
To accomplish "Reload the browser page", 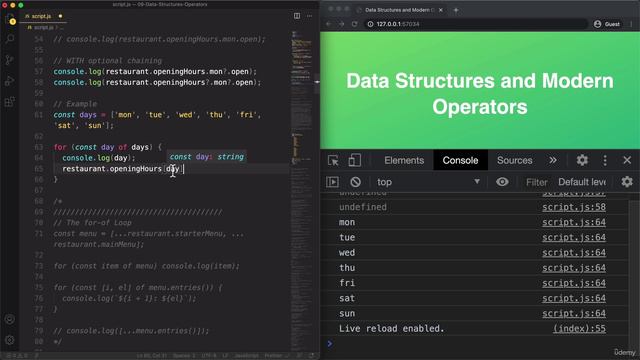I will [x=355, y=24].
